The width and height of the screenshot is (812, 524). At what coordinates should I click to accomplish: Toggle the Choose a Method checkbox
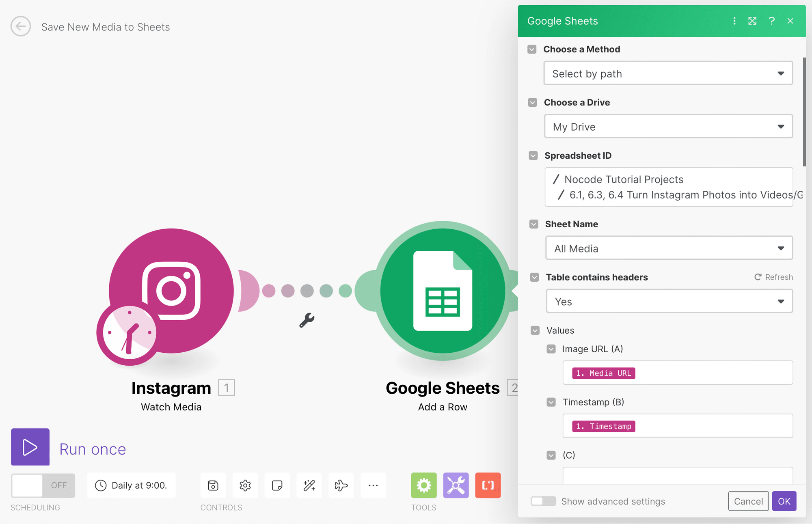click(x=532, y=50)
